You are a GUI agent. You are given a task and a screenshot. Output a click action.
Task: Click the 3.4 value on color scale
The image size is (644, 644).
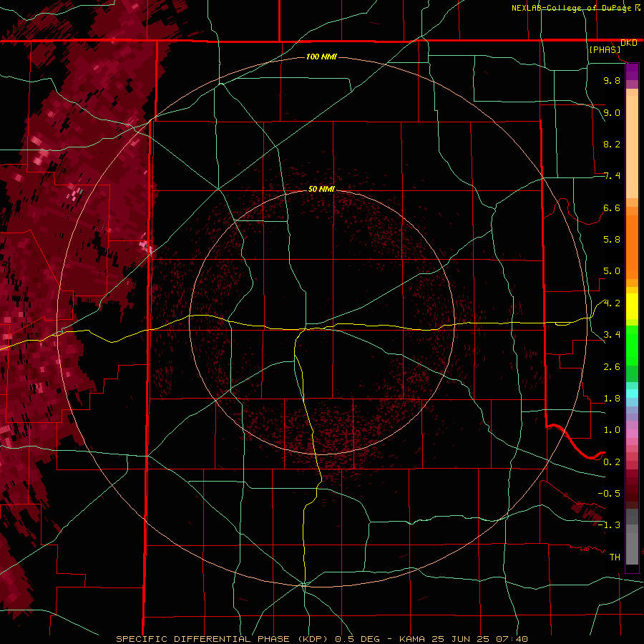tap(612, 335)
